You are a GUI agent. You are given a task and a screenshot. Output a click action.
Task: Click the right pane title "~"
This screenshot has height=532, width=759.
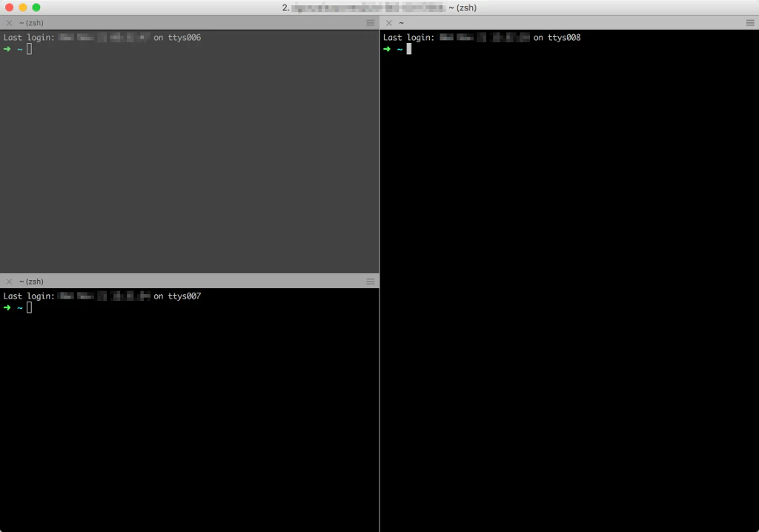point(401,23)
